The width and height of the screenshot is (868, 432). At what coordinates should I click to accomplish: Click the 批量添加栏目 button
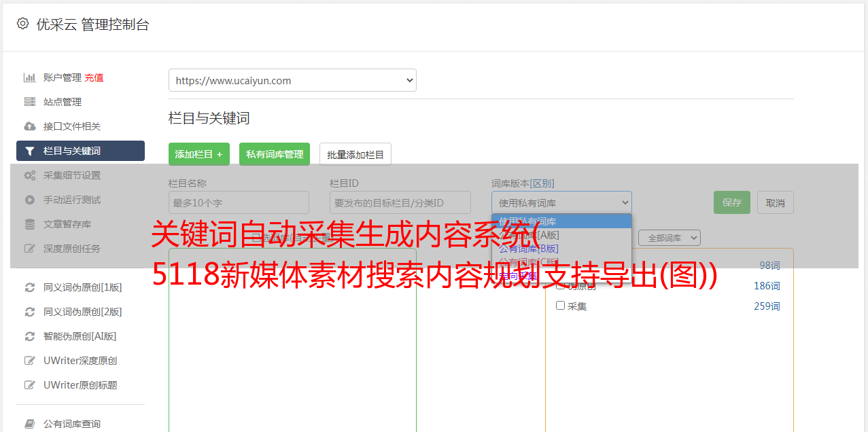(355, 154)
